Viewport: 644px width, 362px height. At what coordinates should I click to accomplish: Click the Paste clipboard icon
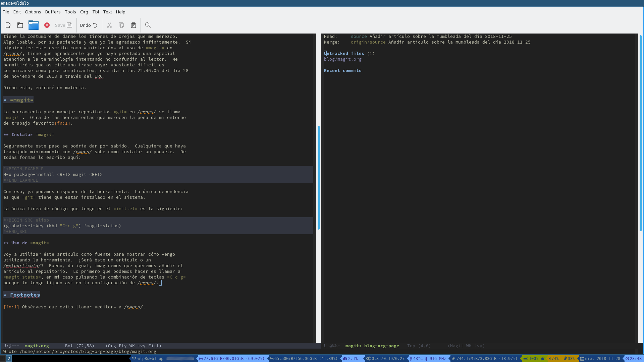click(133, 25)
